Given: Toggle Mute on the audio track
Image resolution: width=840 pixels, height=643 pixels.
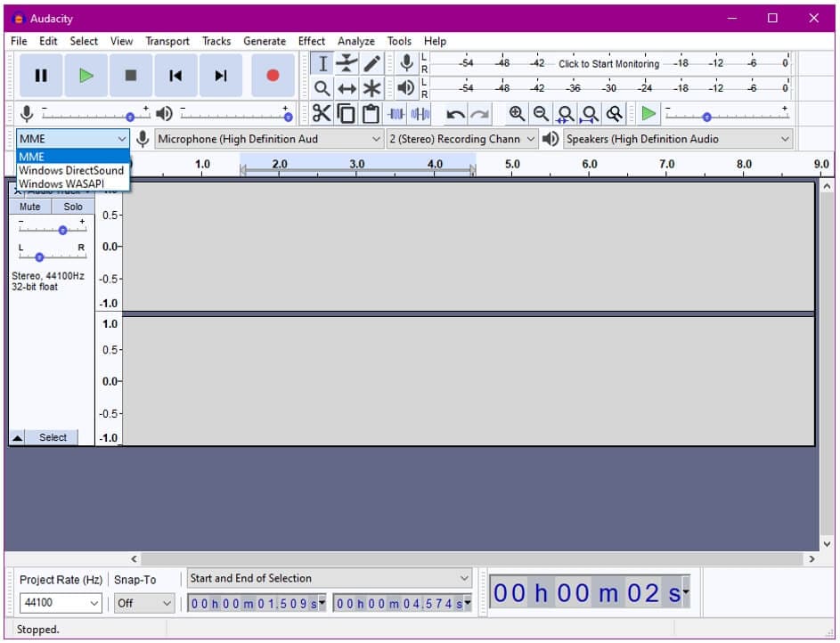Looking at the screenshot, I should coord(30,207).
